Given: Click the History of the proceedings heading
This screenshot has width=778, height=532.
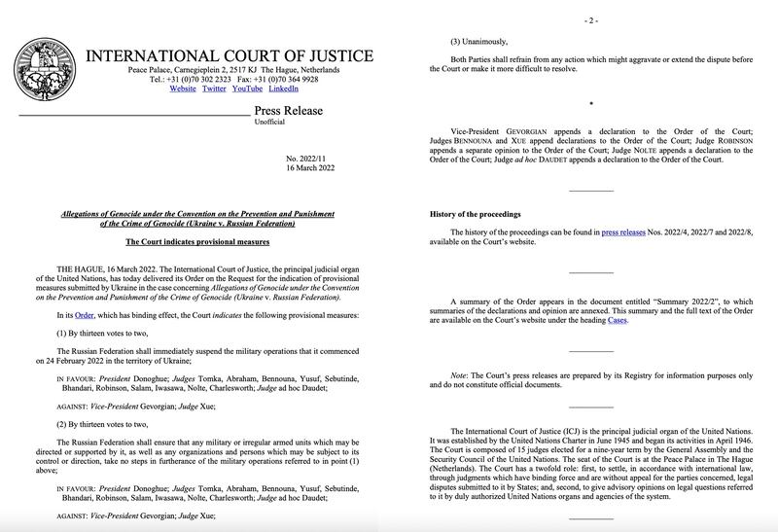Looking at the screenshot, I should pos(484,212).
